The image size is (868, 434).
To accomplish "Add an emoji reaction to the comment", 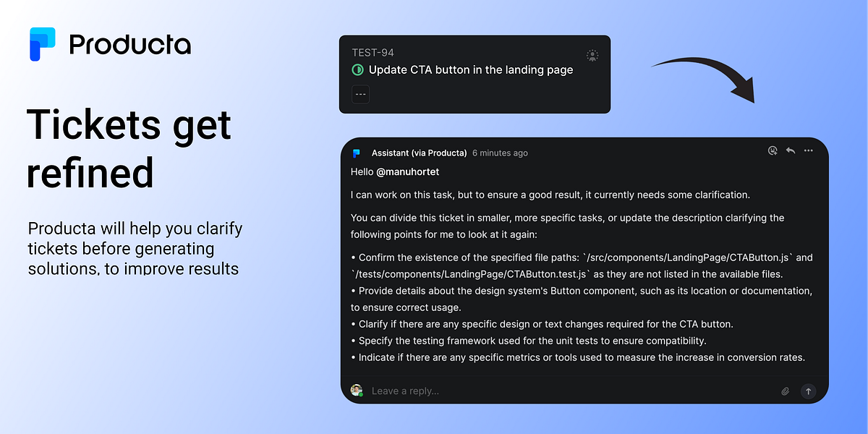I will (x=773, y=150).
